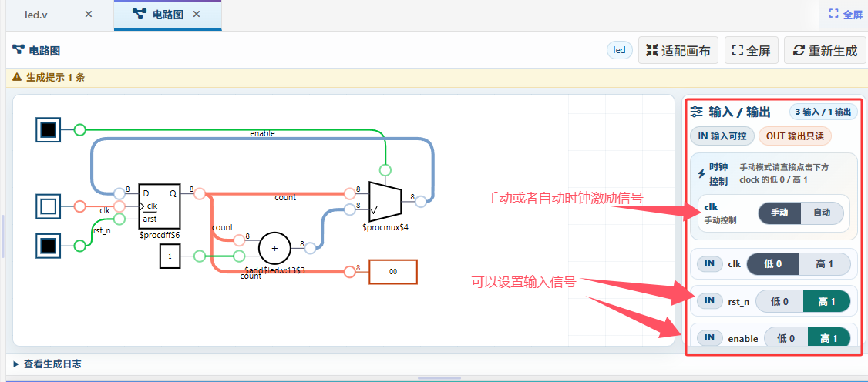Set rst_n input to 低 0
The height and width of the screenshot is (382, 868).
pyautogui.click(x=779, y=301)
